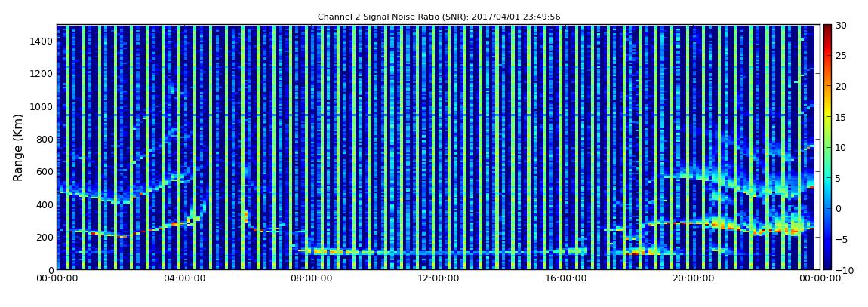Screen dimensions: 868x307
Task: Click the x-axis time label 04:00:00
Action: [183, 279]
